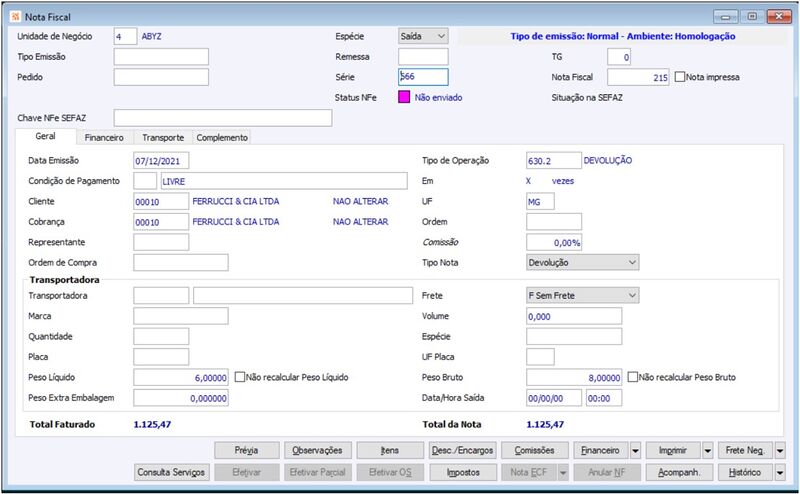Check Não recalcular Peso Bruto
The width and height of the screenshot is (800, 494).
point(633,377)
